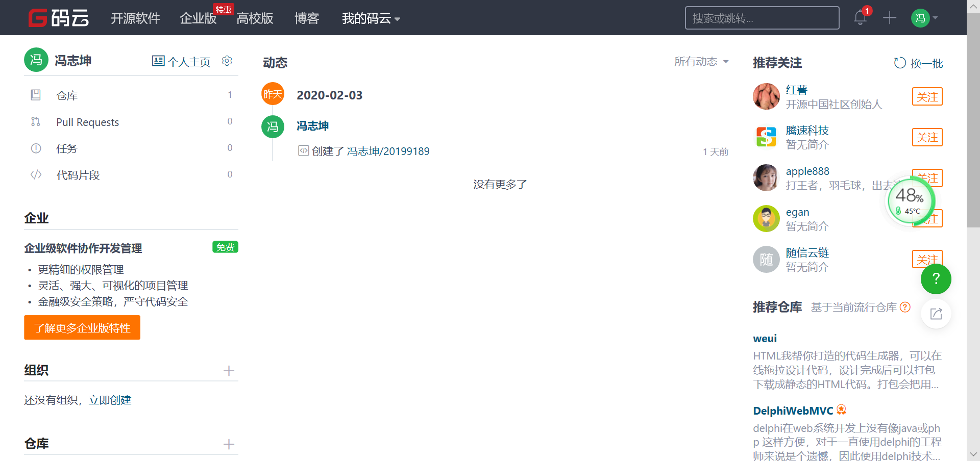Click 了解更多企业版特性 orange button

pos(82,327)
